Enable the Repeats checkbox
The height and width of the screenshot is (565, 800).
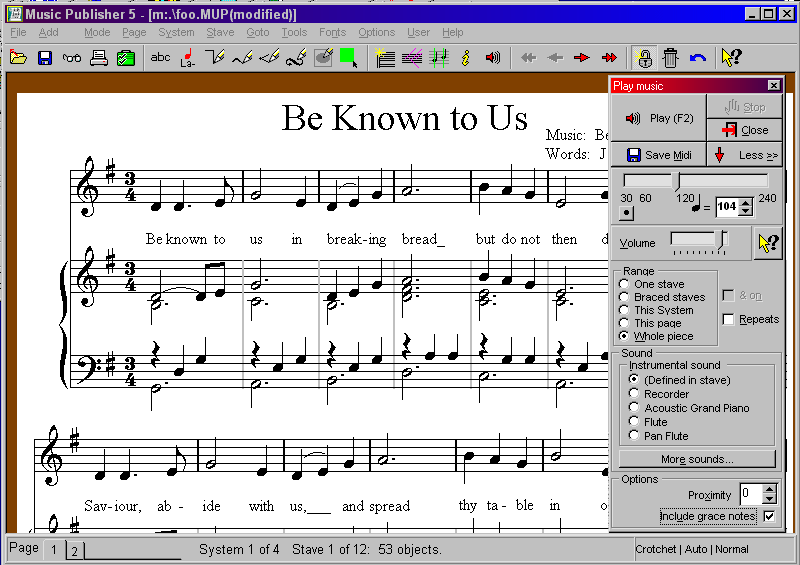729,320
